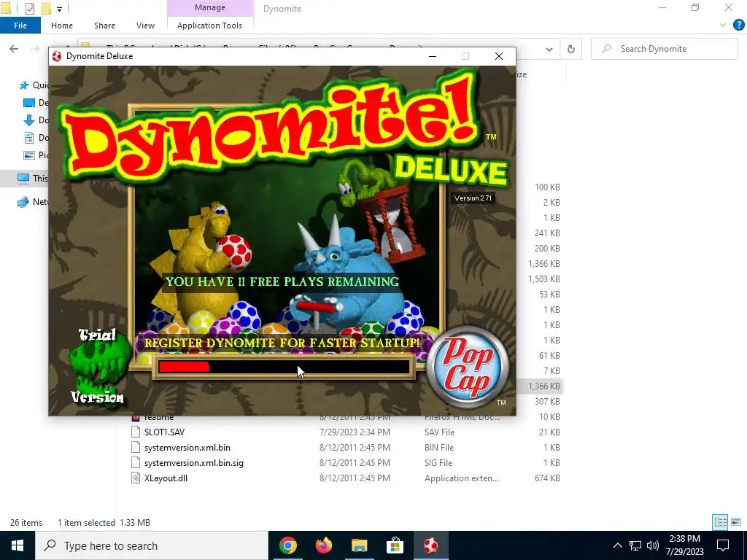This screenshot has width=747, height=560.
Task: Select Pictures icon in navigation pane
Action: click(29, 155)
